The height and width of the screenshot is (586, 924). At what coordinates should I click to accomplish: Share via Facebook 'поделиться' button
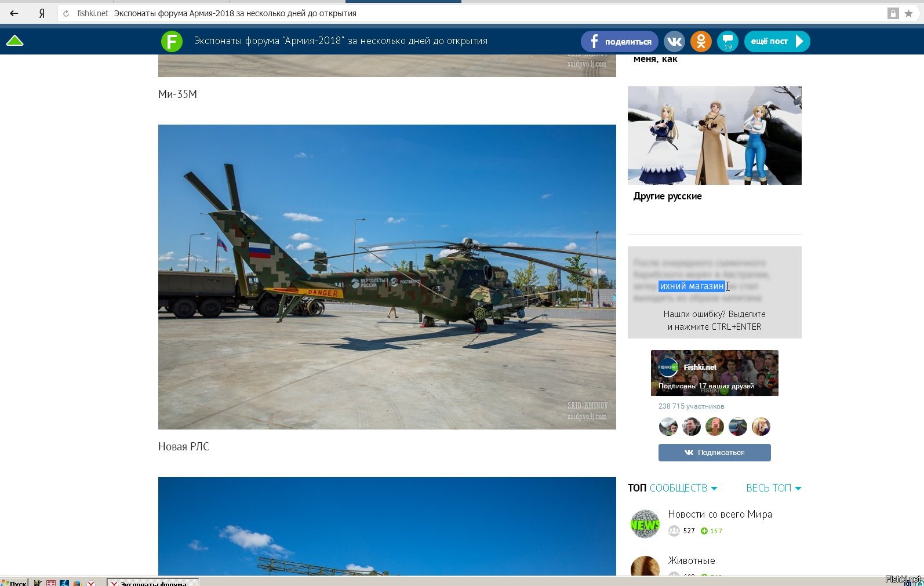[x=620, y=41]
